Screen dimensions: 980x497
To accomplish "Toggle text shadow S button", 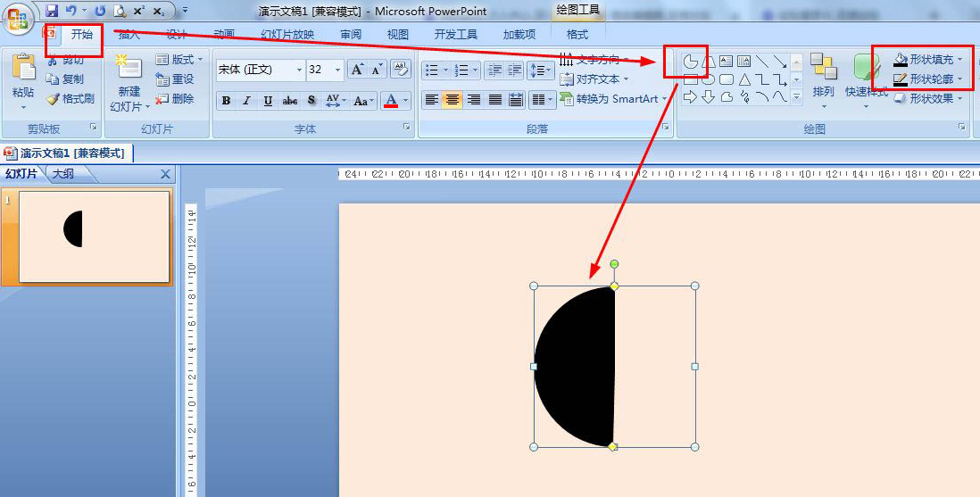I will 311,101.
